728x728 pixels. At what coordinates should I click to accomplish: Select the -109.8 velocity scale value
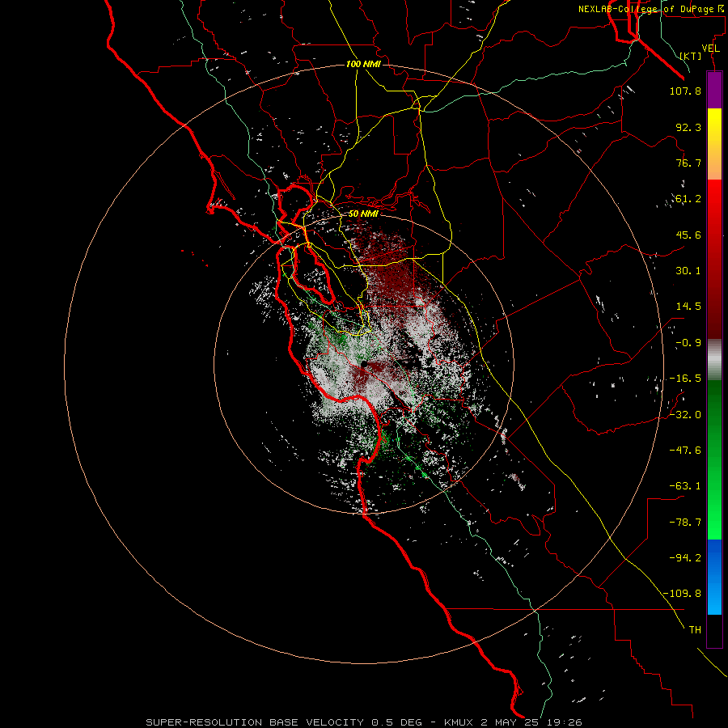pos(682,594)
